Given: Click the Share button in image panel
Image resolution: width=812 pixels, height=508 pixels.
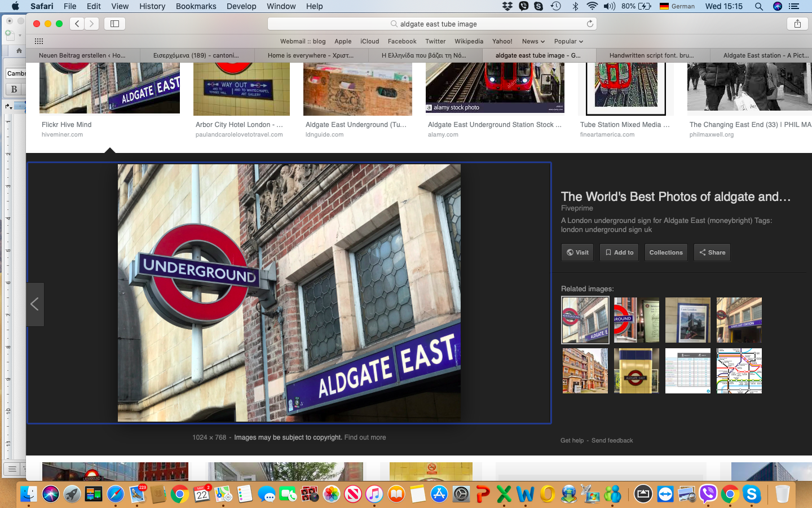Looking at the screenshot, I should tap(712, 252).
